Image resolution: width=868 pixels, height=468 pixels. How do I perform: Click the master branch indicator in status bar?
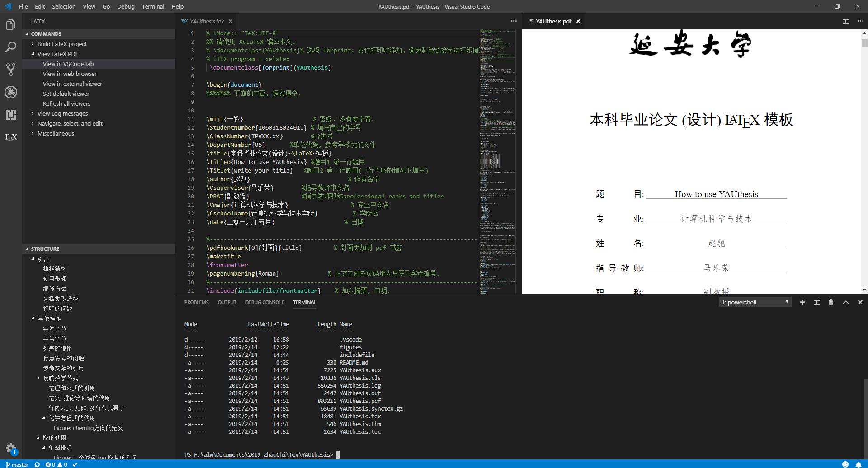pos(17,464)
